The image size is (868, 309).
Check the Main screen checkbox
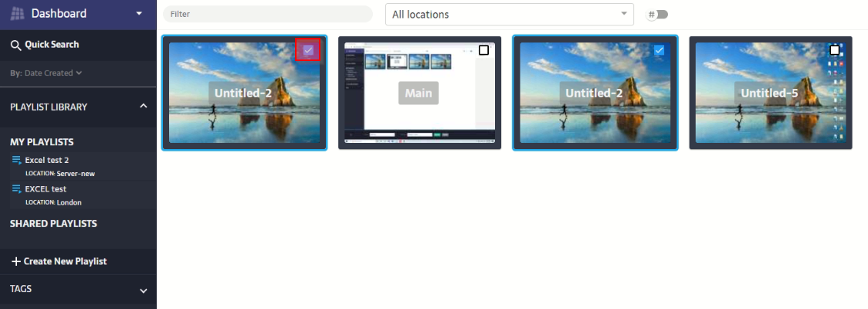(x=483, y=50)
